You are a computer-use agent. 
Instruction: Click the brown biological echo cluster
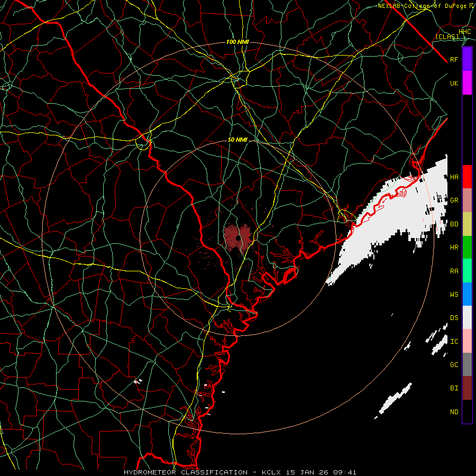(237, 239)
